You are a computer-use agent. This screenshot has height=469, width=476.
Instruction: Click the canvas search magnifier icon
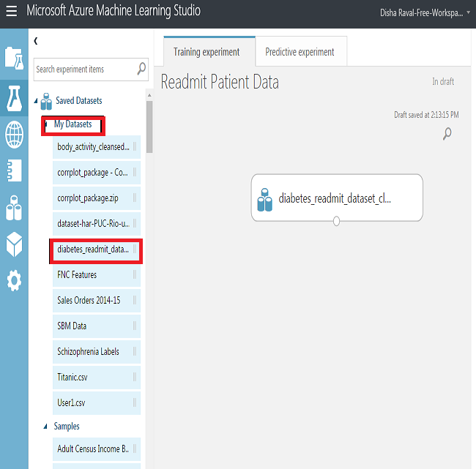tap(447, 133)
